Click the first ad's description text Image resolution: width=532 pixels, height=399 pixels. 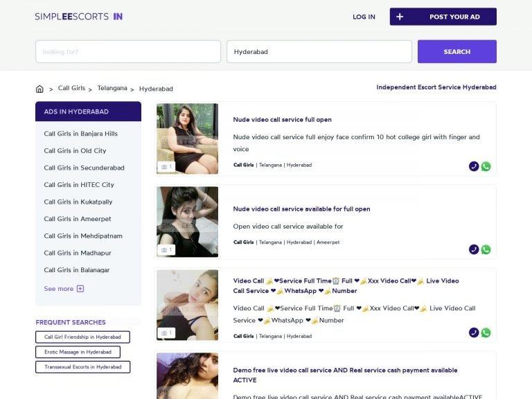356,143
